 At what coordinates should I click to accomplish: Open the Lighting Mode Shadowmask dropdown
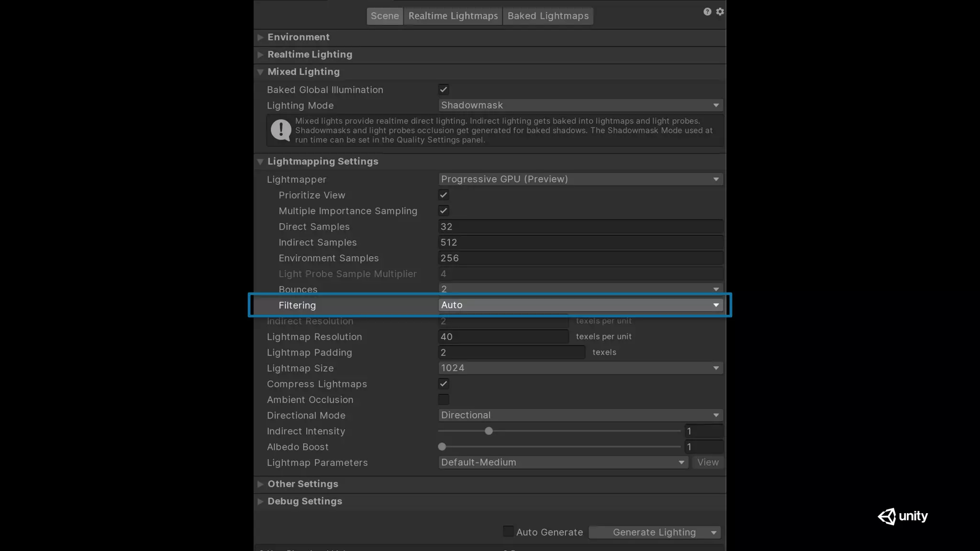point(580,105)
